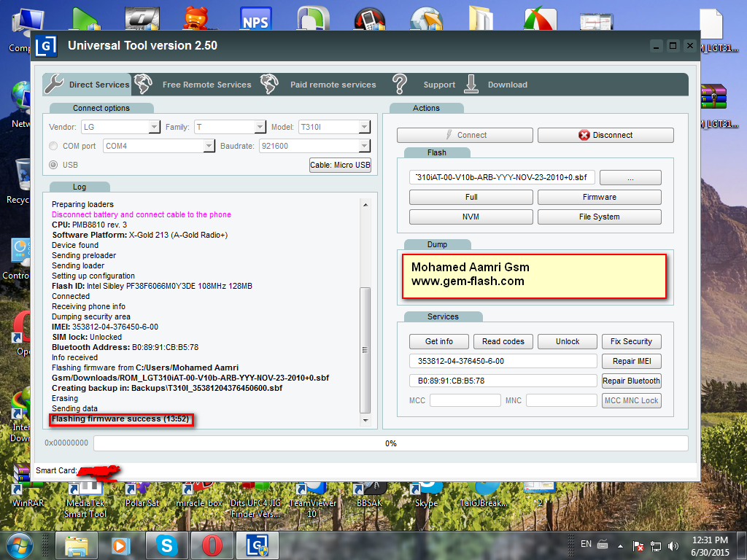
Task: Click the wrench Direct Services icon
Action: tap(54, 84)
